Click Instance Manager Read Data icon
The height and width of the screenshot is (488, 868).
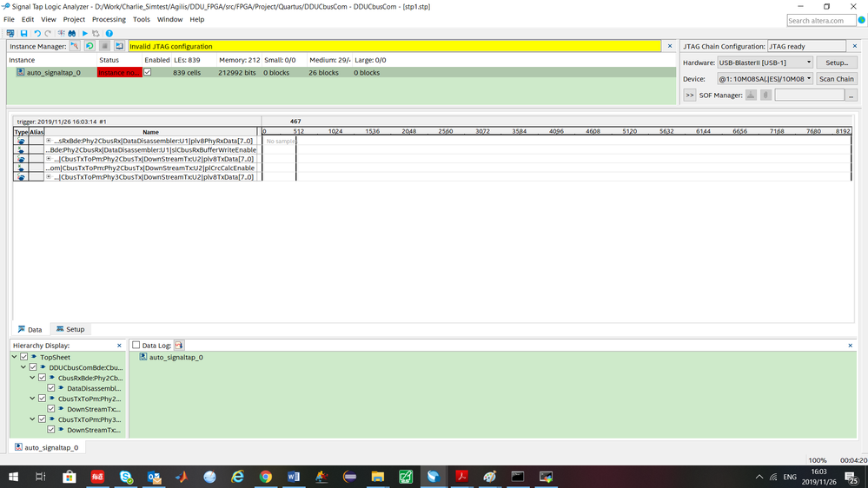[x=119, y=46]
